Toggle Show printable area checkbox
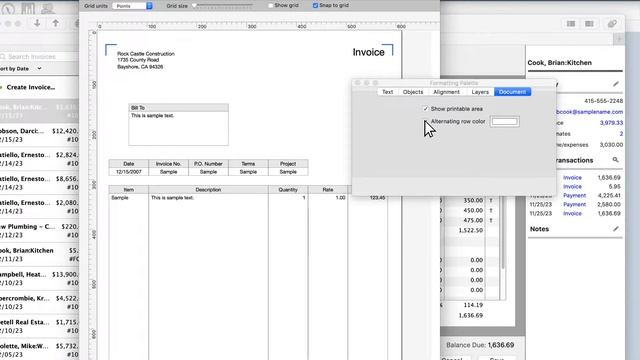This screenshot has width=640, height=360. pos(426,109)
